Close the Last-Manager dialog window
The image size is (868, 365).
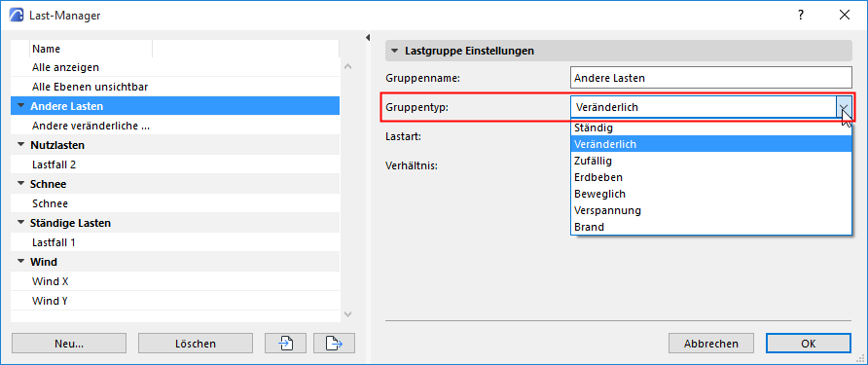point(845,16)
